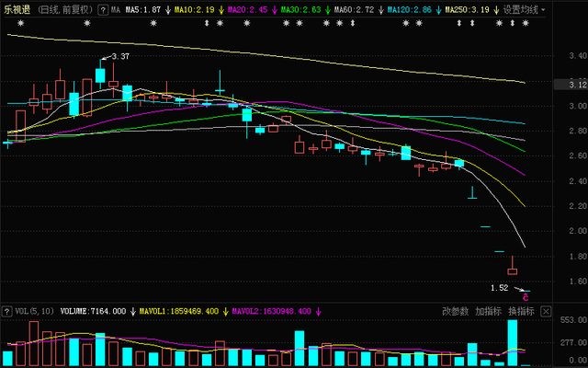588x368 pixels.
Task: Click the rightmost asterisk info marker at chart top
Action: pyautogui.click(x=526, y=24)
